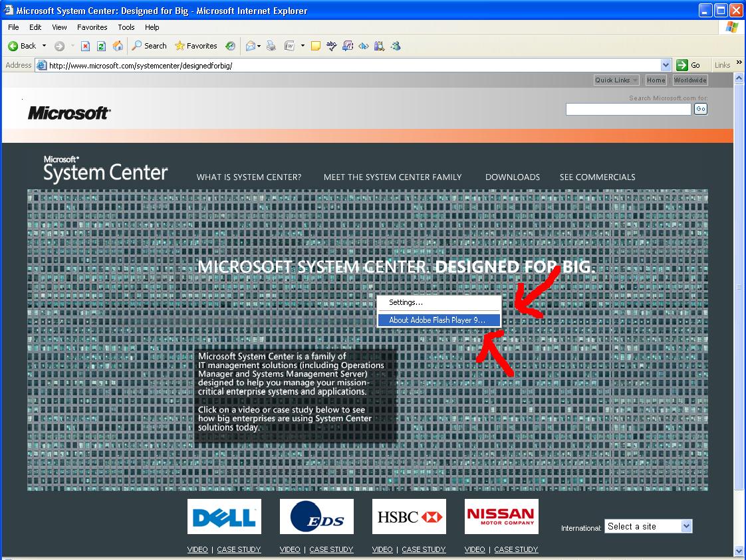Click the abc spell check icon
The width and height of the screenshot is (746, 560).
pyautogui.click(x=332, y=46)
